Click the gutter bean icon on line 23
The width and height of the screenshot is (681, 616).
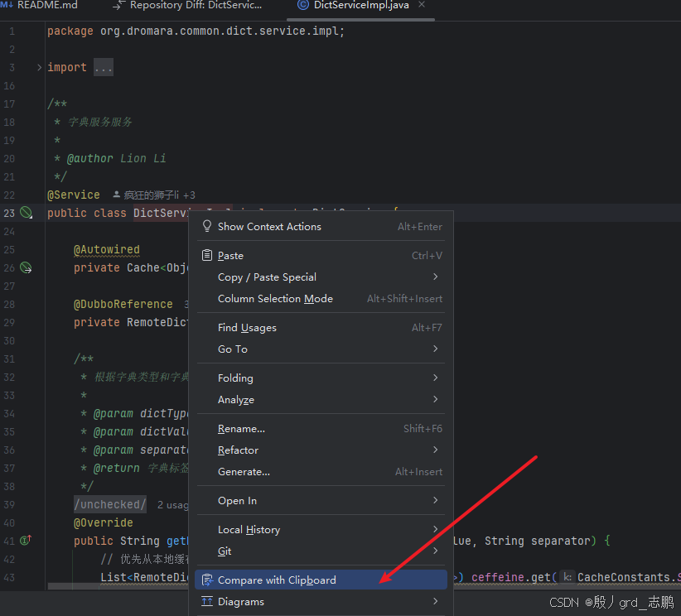click(x=26, y=213)
